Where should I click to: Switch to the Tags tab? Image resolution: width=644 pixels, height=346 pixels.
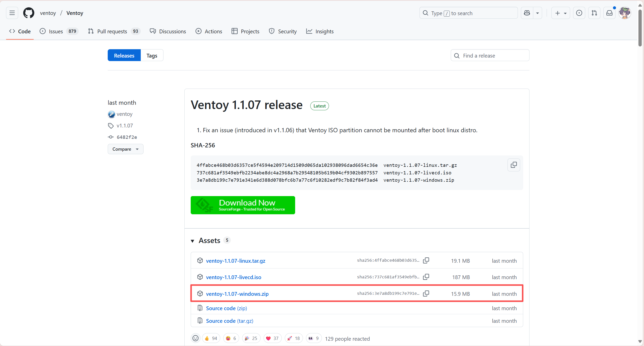pyautogui.click(x=152, y=56)
